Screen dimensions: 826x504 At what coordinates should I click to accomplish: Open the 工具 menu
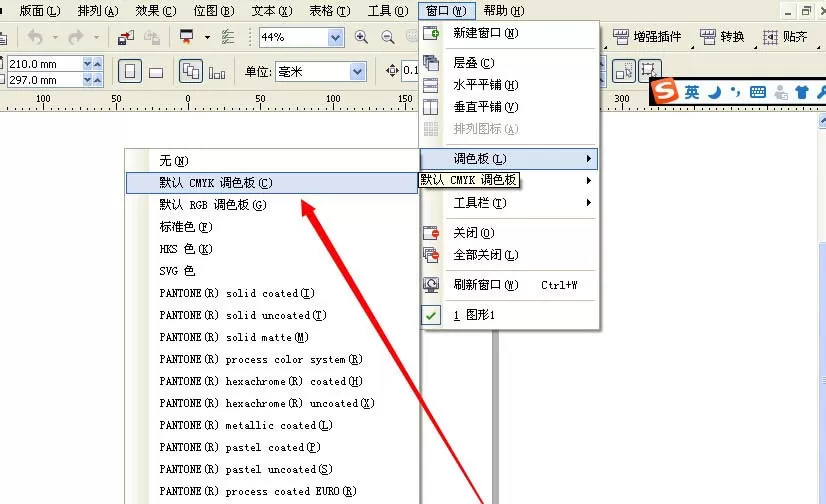coord(388,11)
